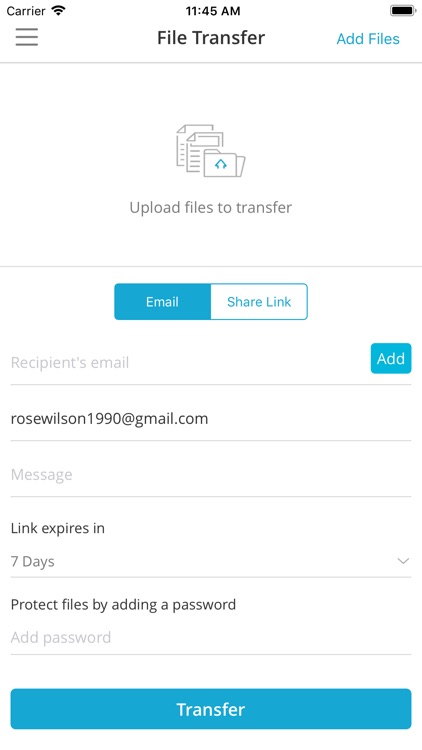Tap the Upload files to transfer text
This screenshot has height=750, width=422.
211,208
